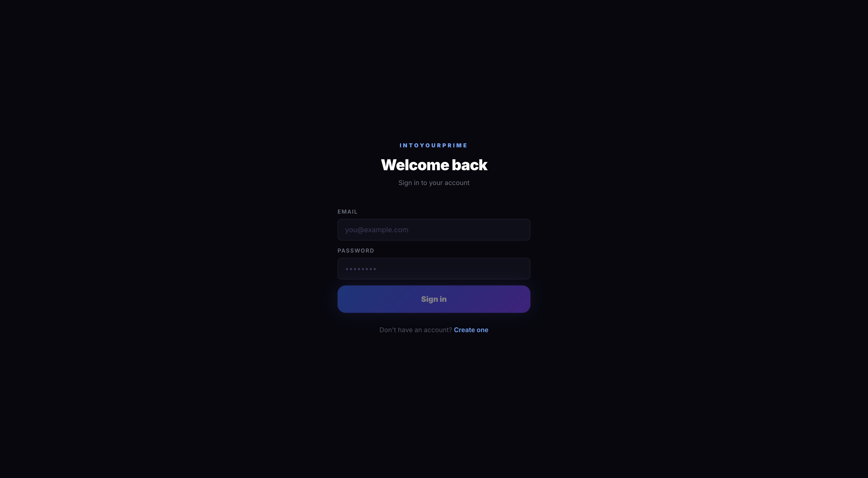
Task: Click the "Don't have an account?" text
Action: (415, 330)
